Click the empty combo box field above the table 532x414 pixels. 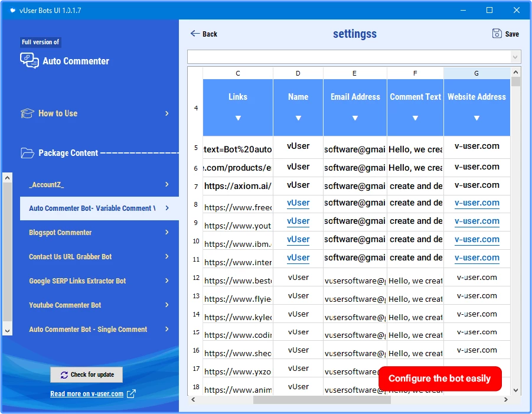pos(350,57)
